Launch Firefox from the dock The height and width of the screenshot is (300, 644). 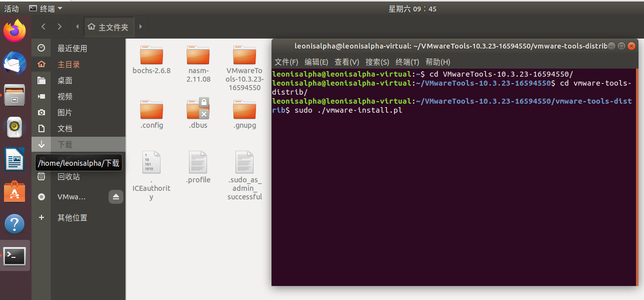(x=15, y=31)
